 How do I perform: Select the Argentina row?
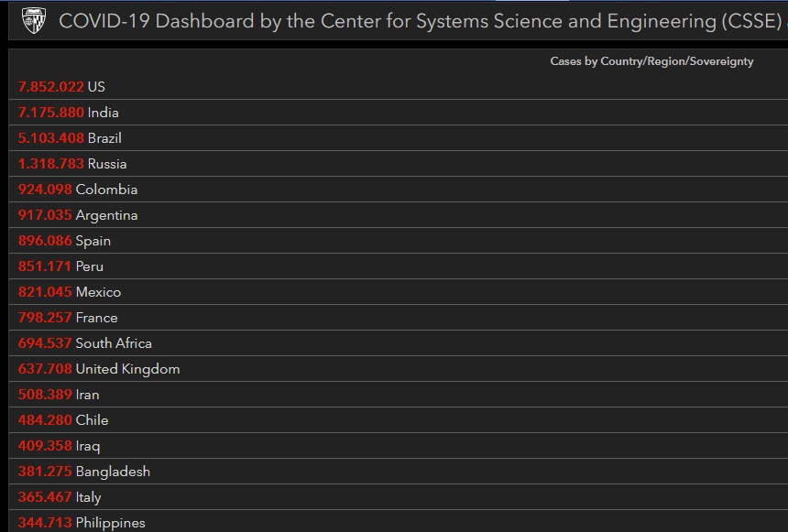[78, 215]
